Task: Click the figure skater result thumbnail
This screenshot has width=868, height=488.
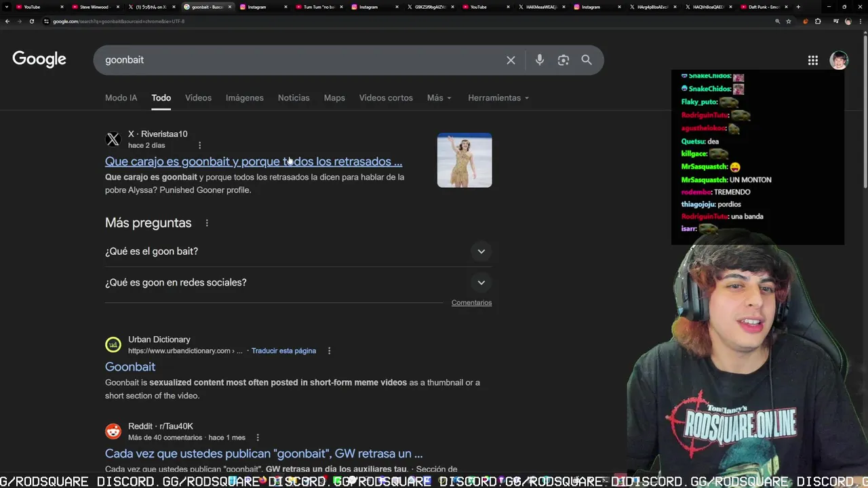Action: coord(465,160)
